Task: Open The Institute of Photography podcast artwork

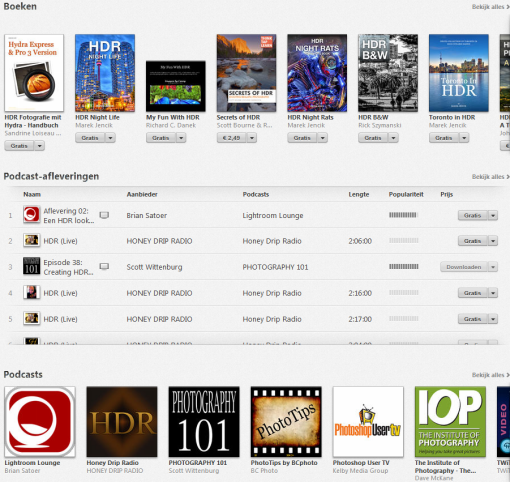Action: click(x=450, y=422)
